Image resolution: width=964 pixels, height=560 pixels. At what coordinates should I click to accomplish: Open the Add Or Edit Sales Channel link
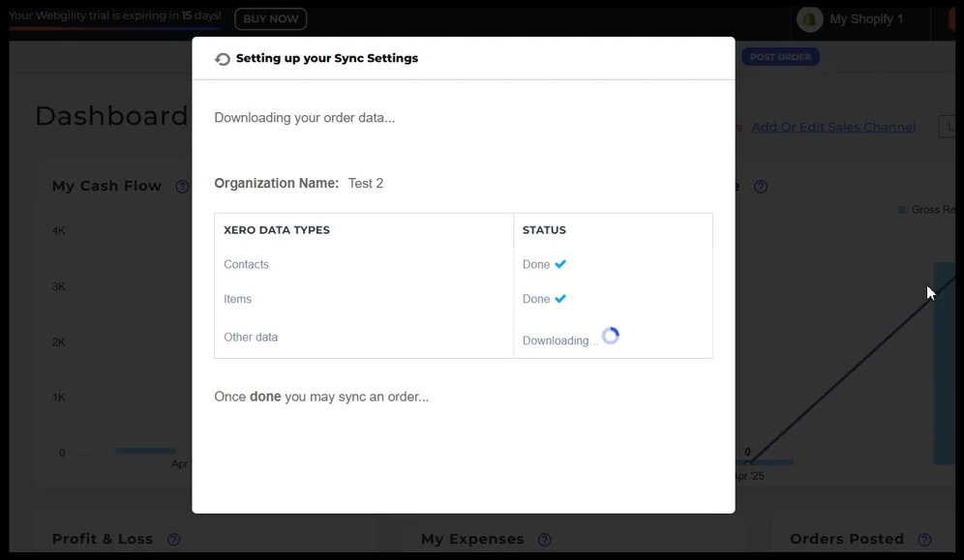click(833, 127)
